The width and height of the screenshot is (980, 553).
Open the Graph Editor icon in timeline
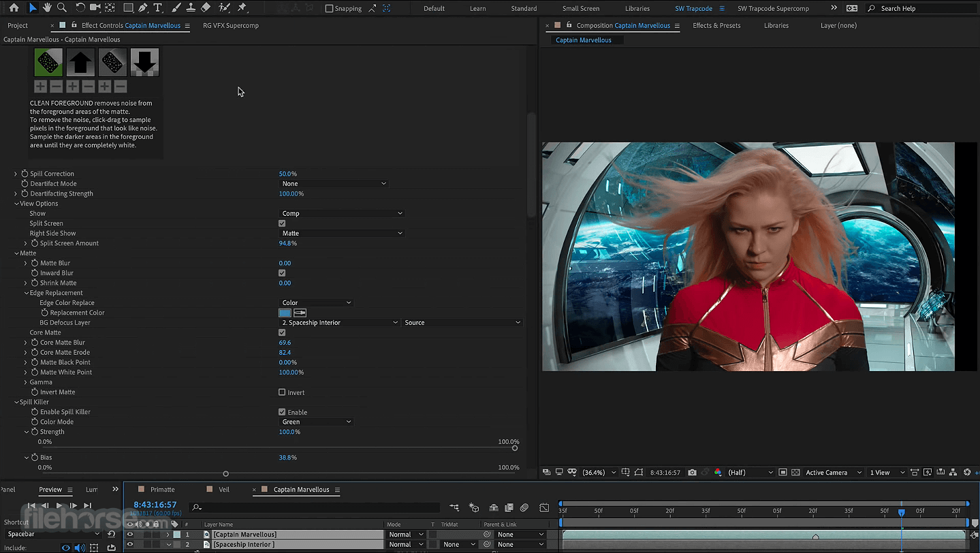pos(544,507)
